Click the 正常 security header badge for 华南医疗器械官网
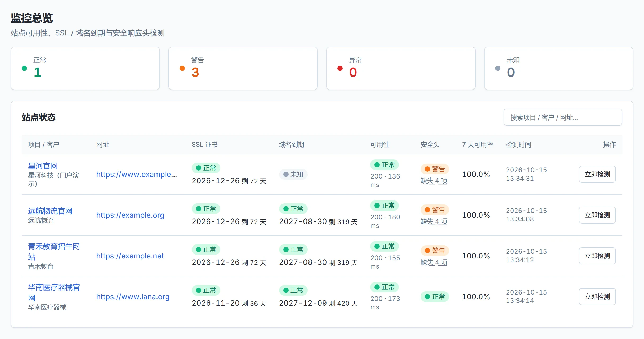 (x=435, y=297)
